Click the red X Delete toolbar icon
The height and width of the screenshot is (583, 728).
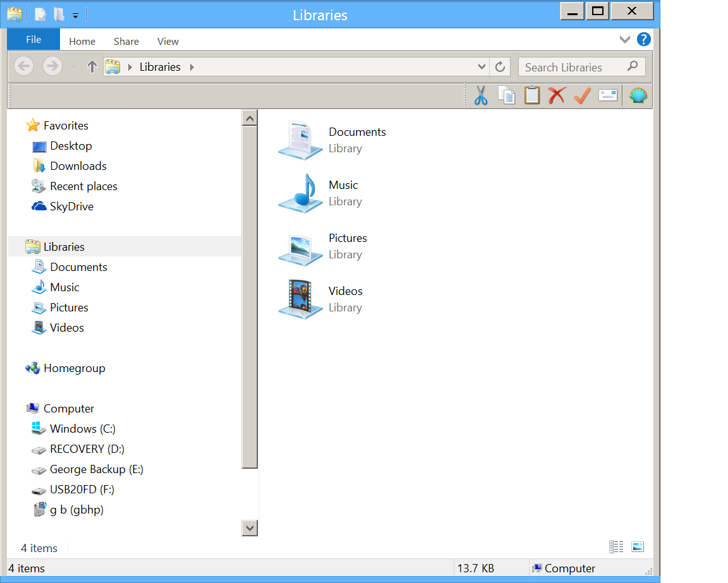pyautogui.click(x=557, y=95)
